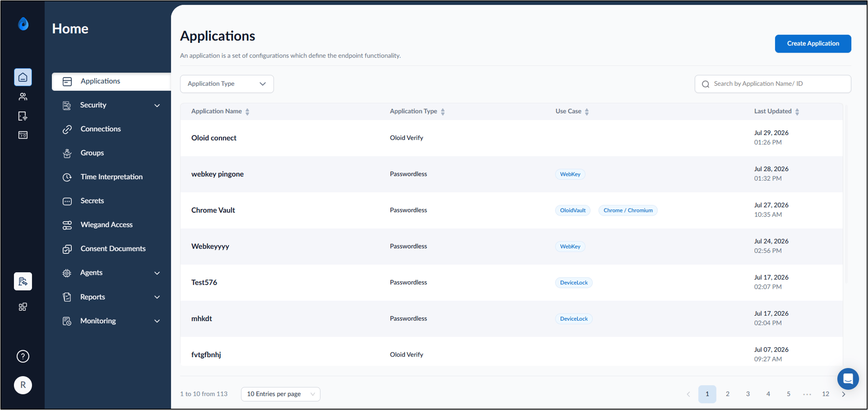Screen dimensions: 868x410
Task: Expand the Agents menu chevron
Action: [x=157, y=273]
